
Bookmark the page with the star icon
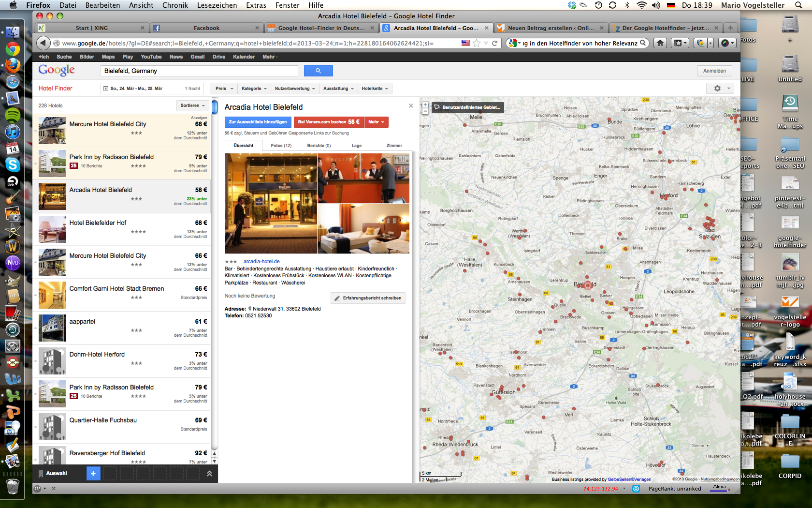pos(477,43)
